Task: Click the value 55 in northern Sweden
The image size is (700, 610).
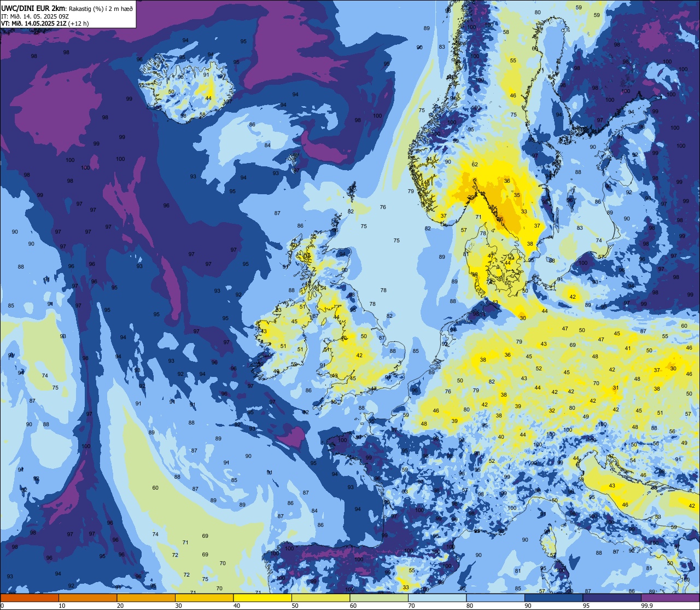Action: tap(513, 61)
